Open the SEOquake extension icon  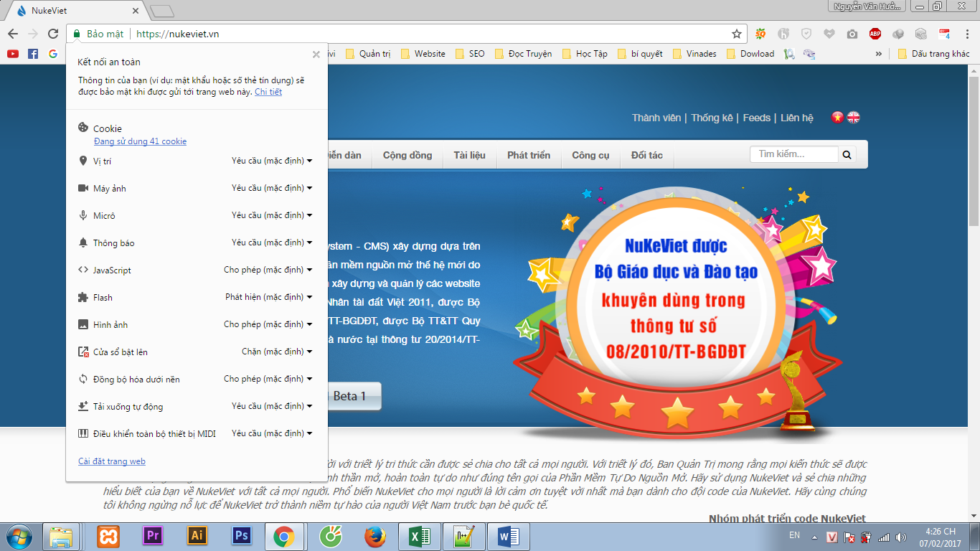tap(760, 34)
